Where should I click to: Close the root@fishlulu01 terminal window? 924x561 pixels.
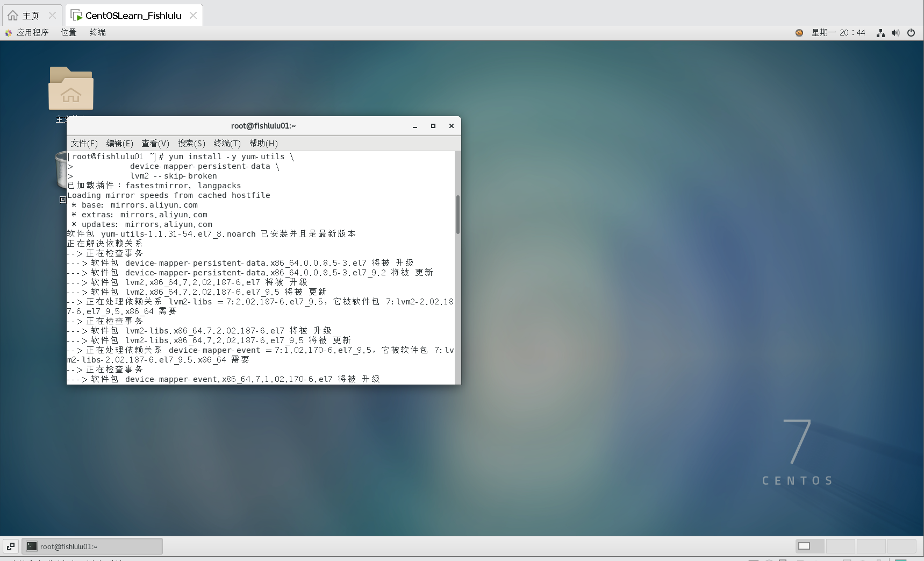coord(452,126)
